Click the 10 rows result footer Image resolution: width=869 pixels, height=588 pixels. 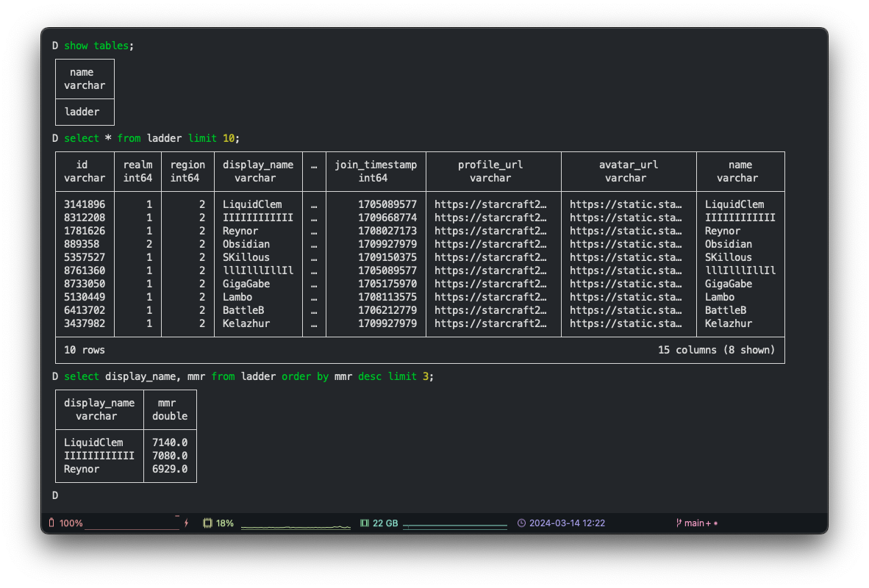pos(85,350)
